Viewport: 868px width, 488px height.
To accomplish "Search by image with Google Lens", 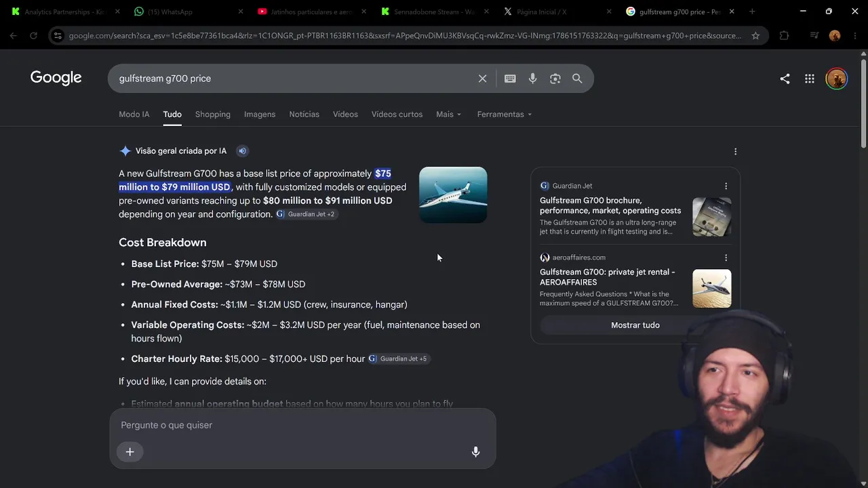I will point(555,79).
